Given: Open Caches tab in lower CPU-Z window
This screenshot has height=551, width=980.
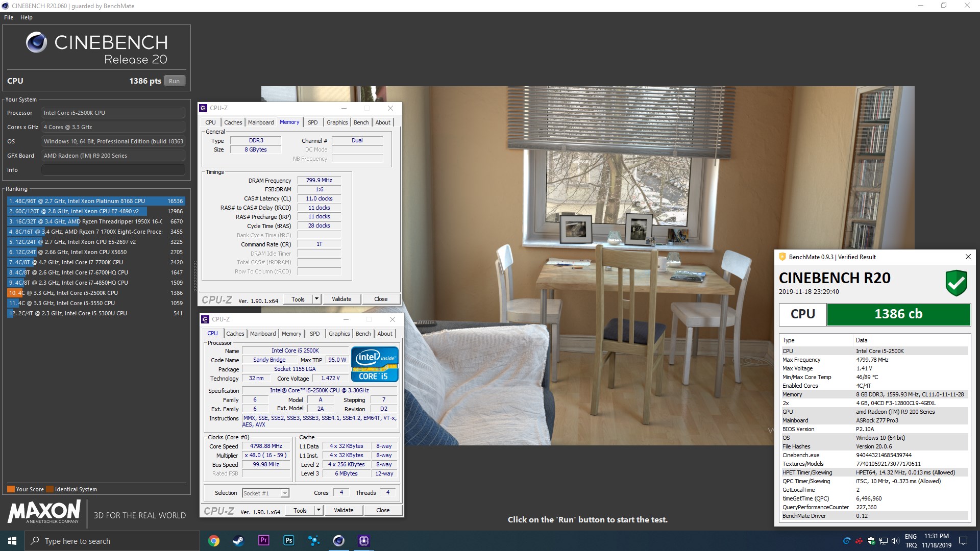Looking at the screenshot, I should click(235, 334).
